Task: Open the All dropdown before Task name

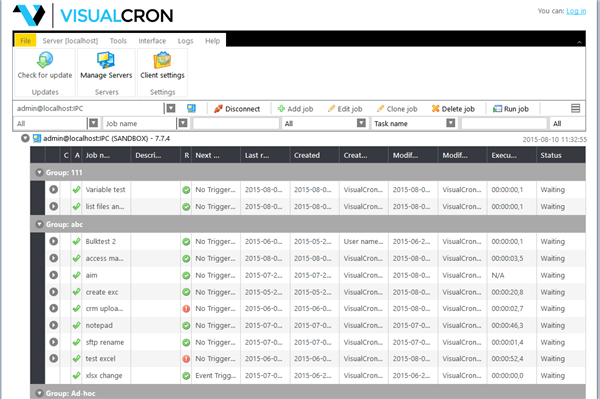Action: coord(361,123)
